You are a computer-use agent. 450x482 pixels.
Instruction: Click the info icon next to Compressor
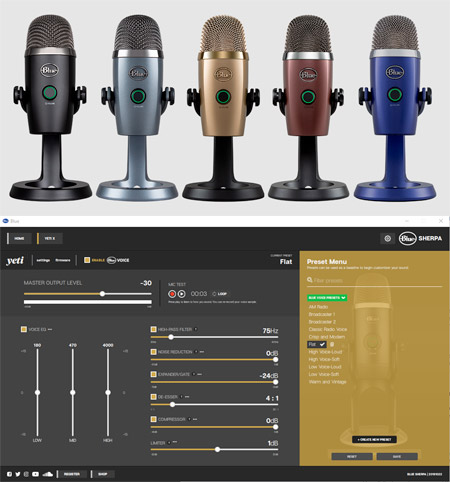[189, 419]
